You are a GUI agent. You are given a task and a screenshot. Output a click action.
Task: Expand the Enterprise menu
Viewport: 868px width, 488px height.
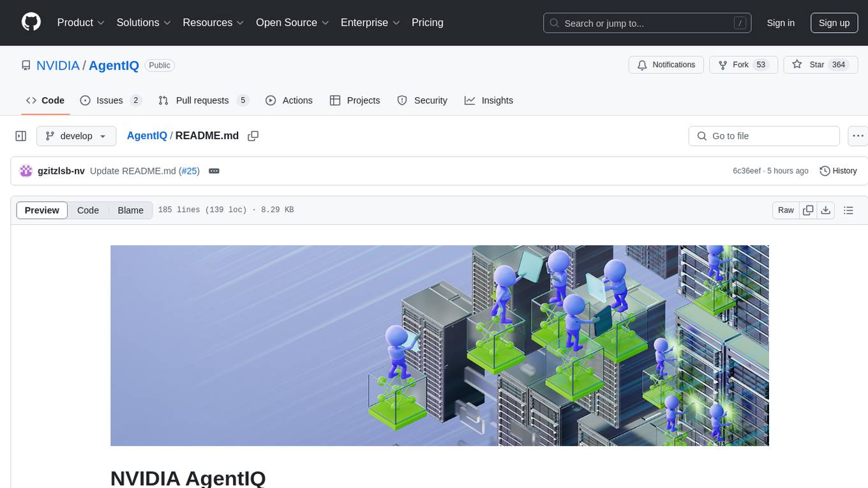coord(370,22)
